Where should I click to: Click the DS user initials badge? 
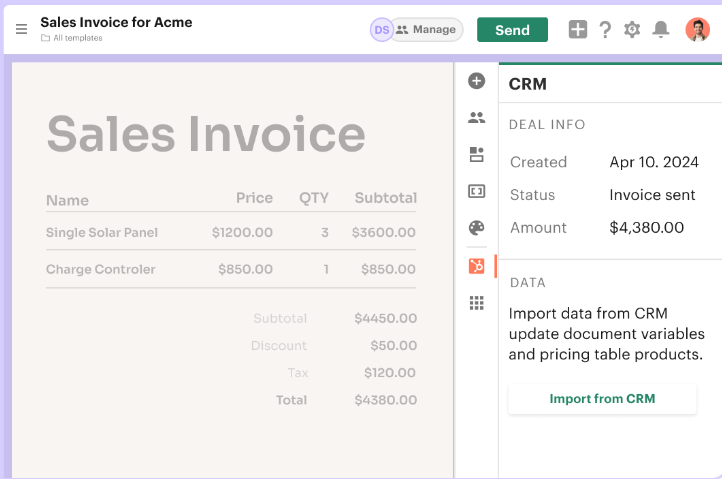[x=381, y=30]
